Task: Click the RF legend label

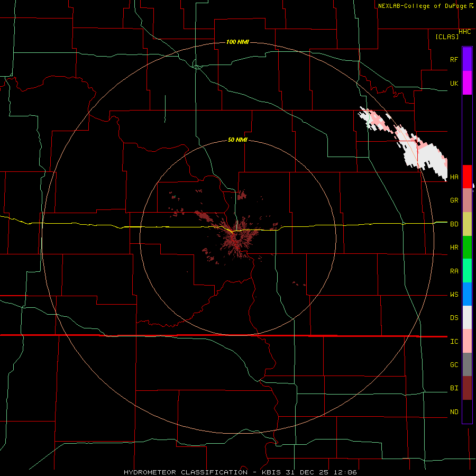Action: click(x=454, y=59)
